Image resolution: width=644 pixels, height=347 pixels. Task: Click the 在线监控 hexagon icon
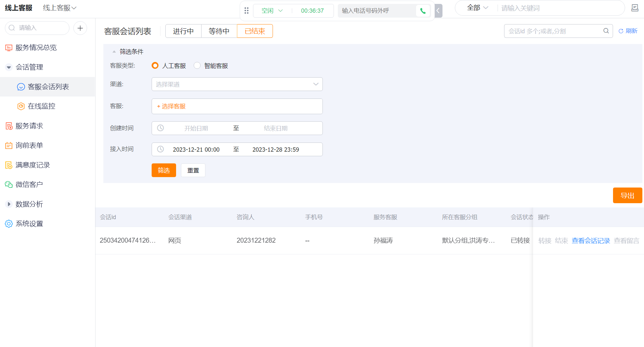[x=21, y=106]
